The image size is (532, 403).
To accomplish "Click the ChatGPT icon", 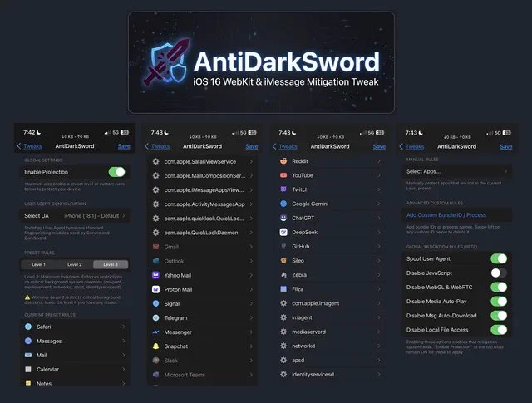I will [283, 218].
